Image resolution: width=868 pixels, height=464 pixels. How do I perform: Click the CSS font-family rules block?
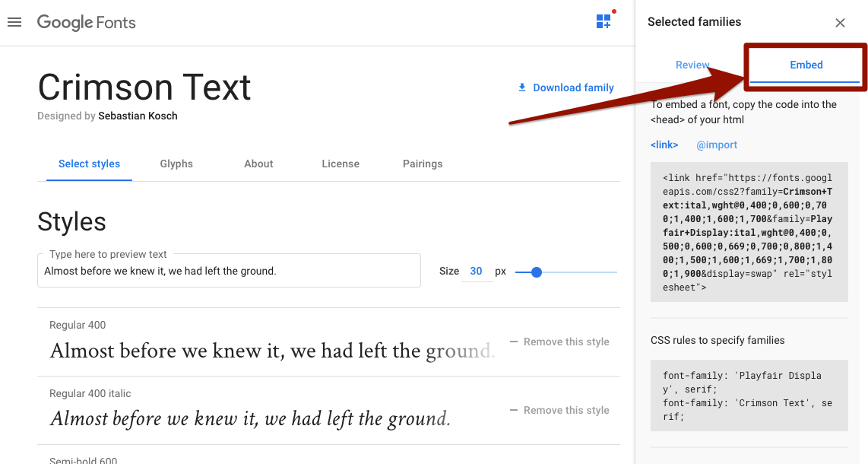coord(749,396)
